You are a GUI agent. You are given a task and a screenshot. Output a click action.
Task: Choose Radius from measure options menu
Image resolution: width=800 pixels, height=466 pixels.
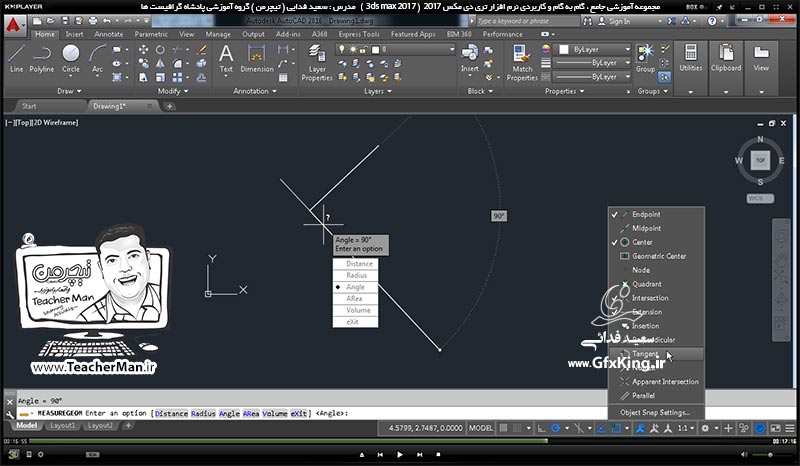(356, 275)
